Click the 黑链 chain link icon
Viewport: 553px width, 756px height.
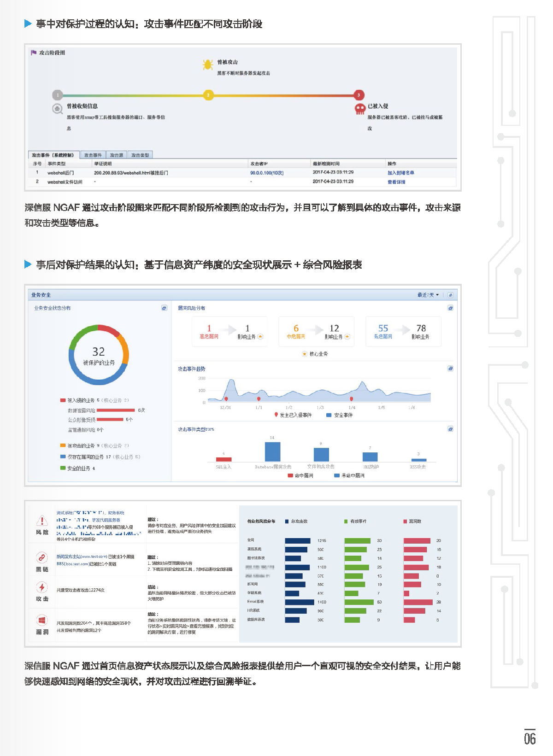click(x=42, y=557)
